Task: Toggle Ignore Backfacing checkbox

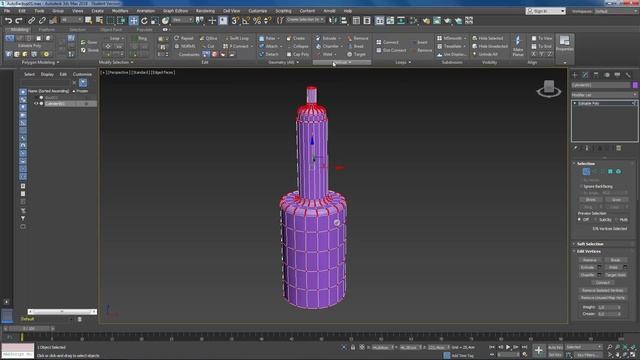Action: (x=581, y=186)
